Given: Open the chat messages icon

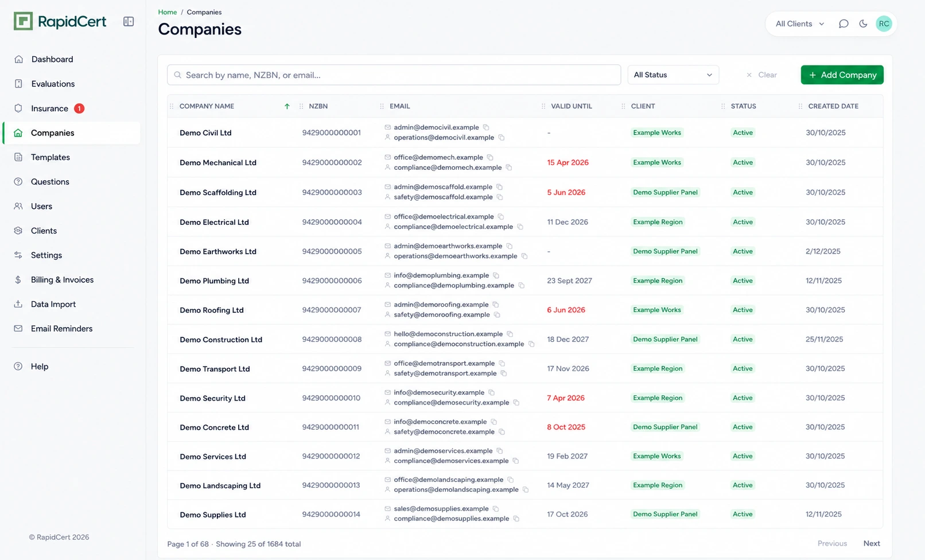Looking at the screenshot, I should tap(843, 24).
